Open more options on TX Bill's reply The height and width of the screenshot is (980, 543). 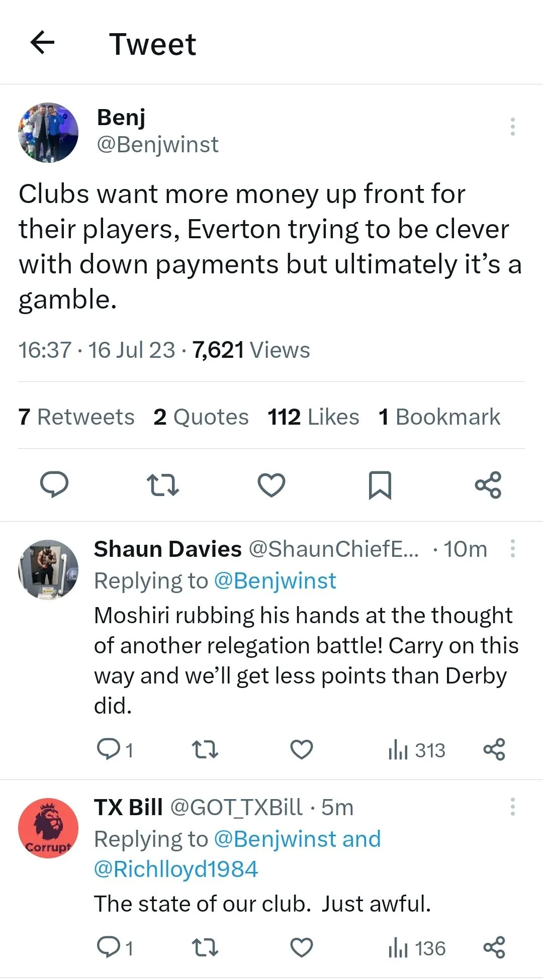pos(512,807)
